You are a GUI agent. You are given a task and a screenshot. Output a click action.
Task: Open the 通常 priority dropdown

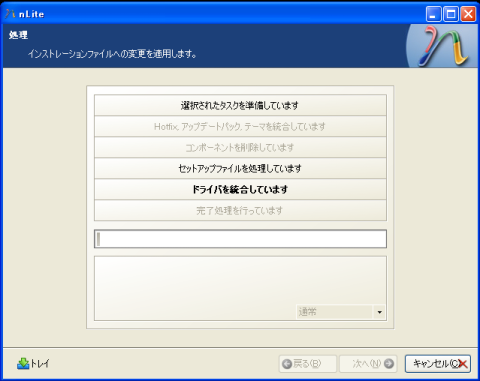pyautogui.click(x=340, y=312)
